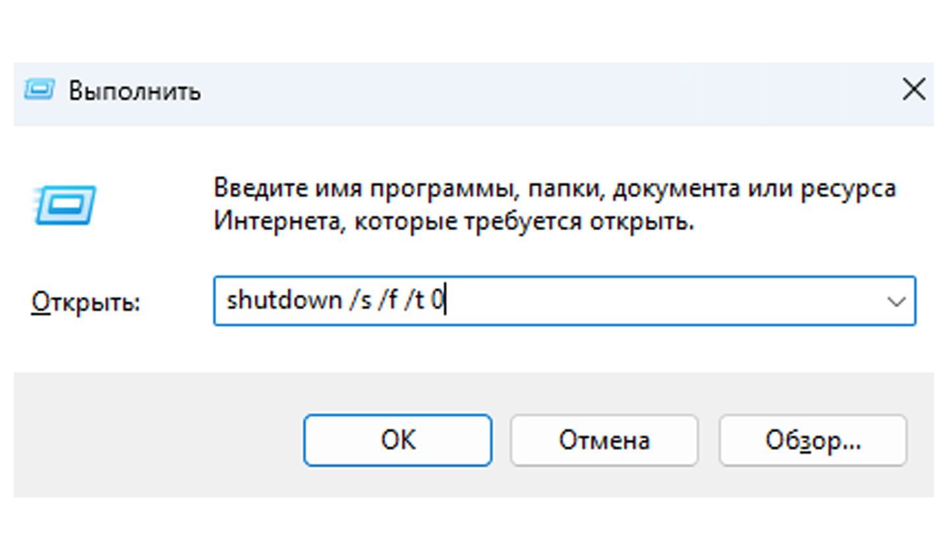The height and width of the screenshot is (560, 949).
Task: Place cursor after the 0 in the command
Action: 445,301
